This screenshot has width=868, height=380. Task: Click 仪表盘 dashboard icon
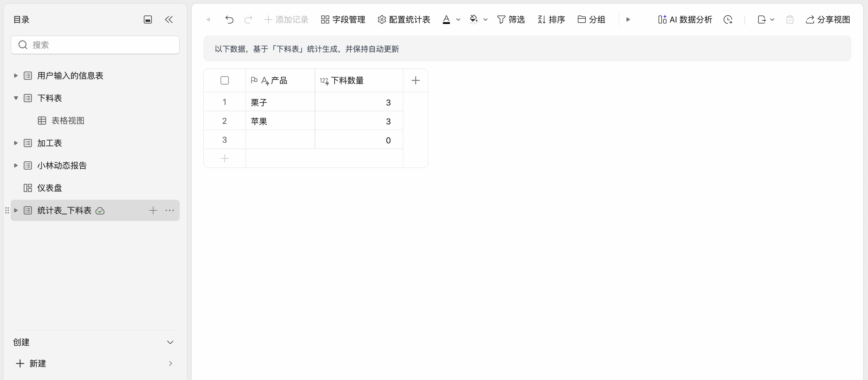click(x=27, y=188)
